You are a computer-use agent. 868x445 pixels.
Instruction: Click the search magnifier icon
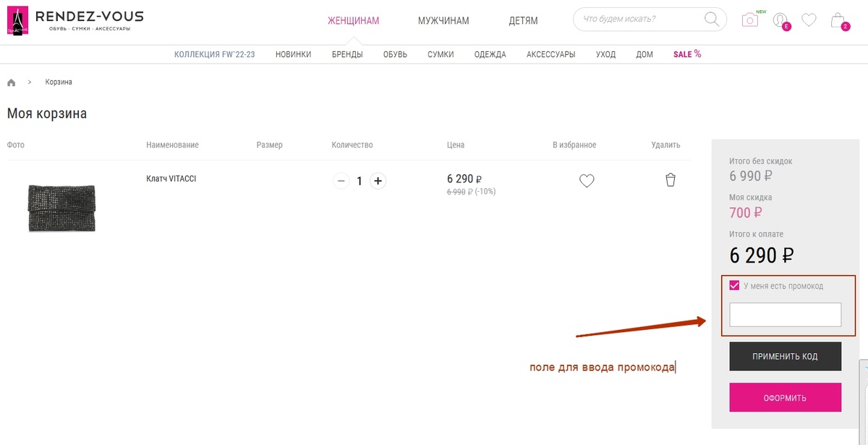coord(712,20)
